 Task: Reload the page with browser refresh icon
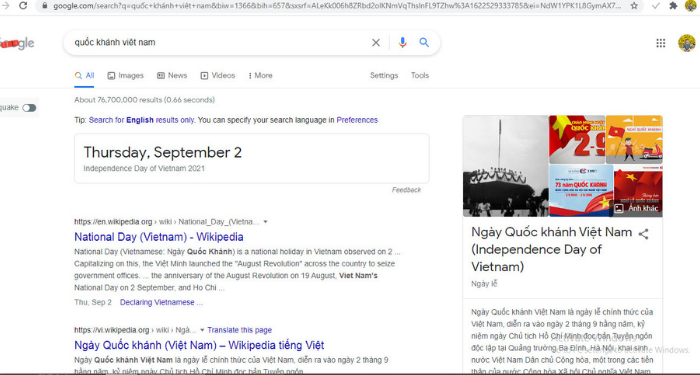tap(23, 5)
